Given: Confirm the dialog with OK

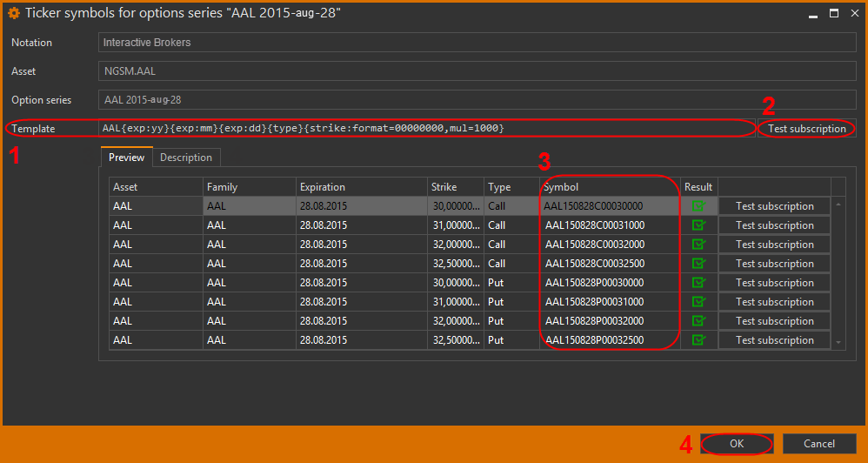Looking at the screenshot, I should click(x=737, y=444).
